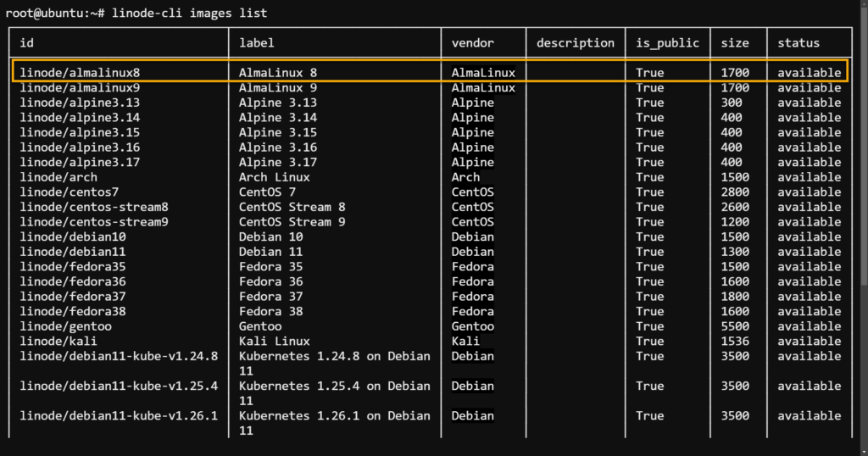This screenshot has height=456, width=868.
Task: Select the linode/arch image id
Action: coord(58,177)
